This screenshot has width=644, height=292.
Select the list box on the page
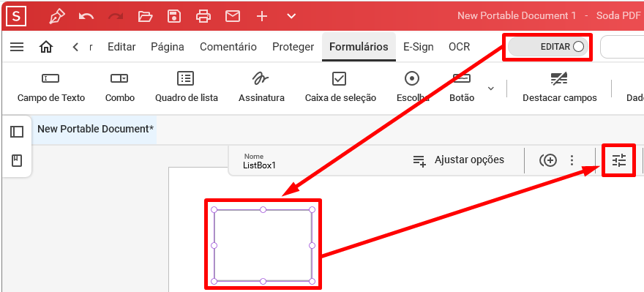263,245
